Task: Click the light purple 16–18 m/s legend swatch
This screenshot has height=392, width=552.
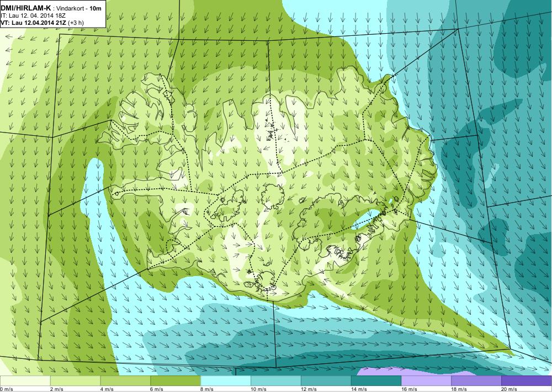Action: click(426, 381)
